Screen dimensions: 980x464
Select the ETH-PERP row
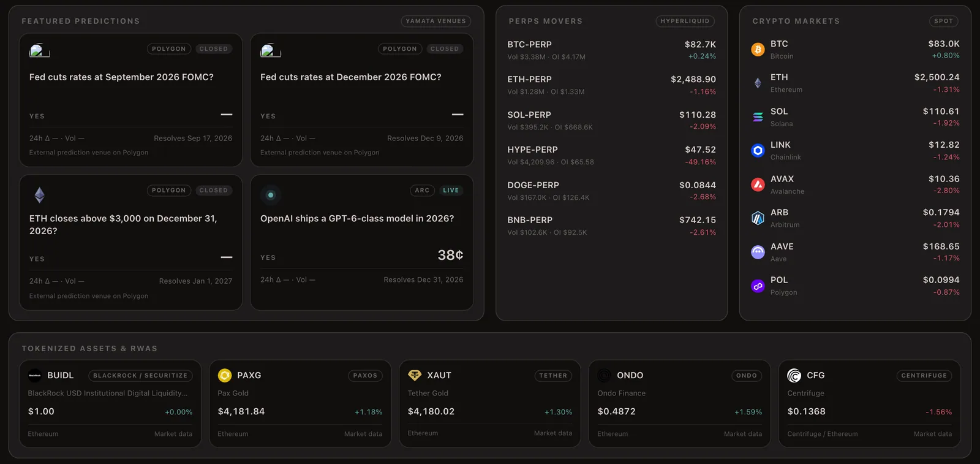pyautogui.click(x=611, y=85)
